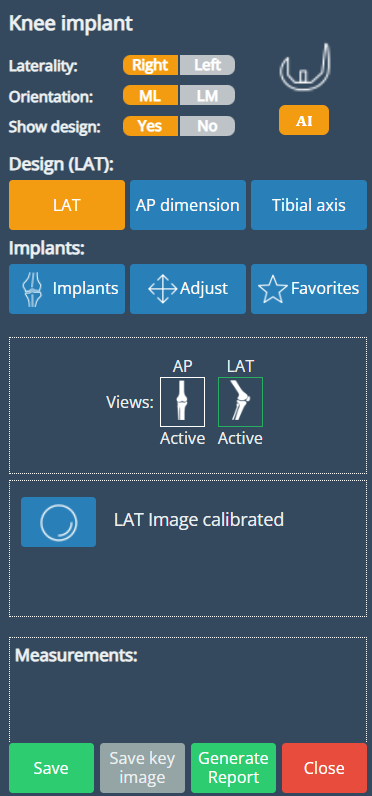Set laterality to Right

click(x=150, y=65)
